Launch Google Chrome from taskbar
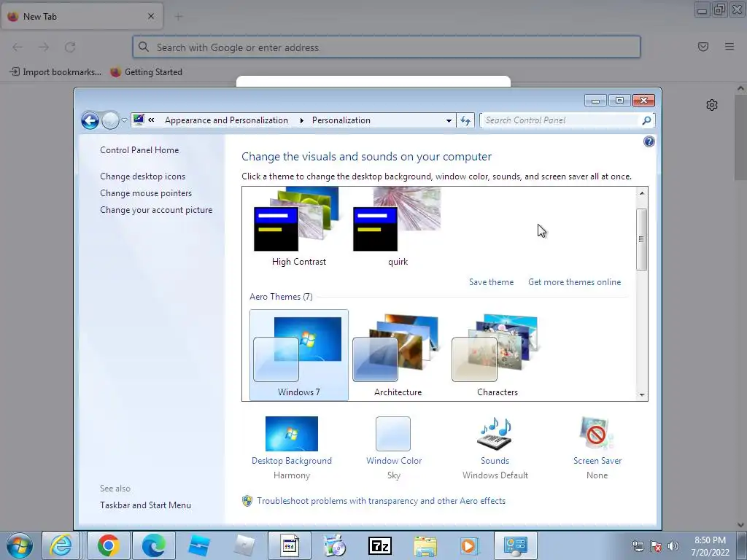Viewport: 747px width, 560px height. [x=108, y=545]
